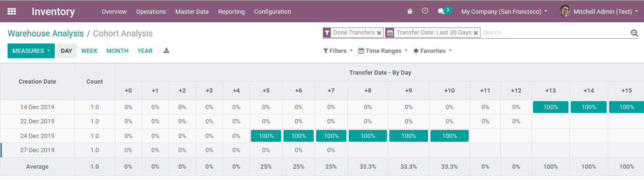Image resolution: width=644 pixels, height=180 pixels.
Task: Remove the Transfer Date filter facet
Action: tap(476, 33)
